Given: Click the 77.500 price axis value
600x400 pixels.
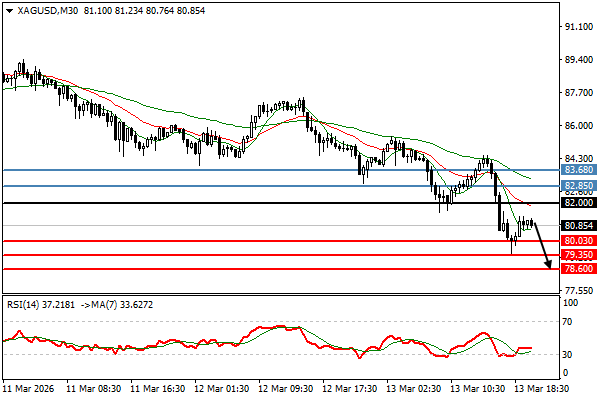Looking at the screenshot, I should pyautogui.click(x=577, y=290).
